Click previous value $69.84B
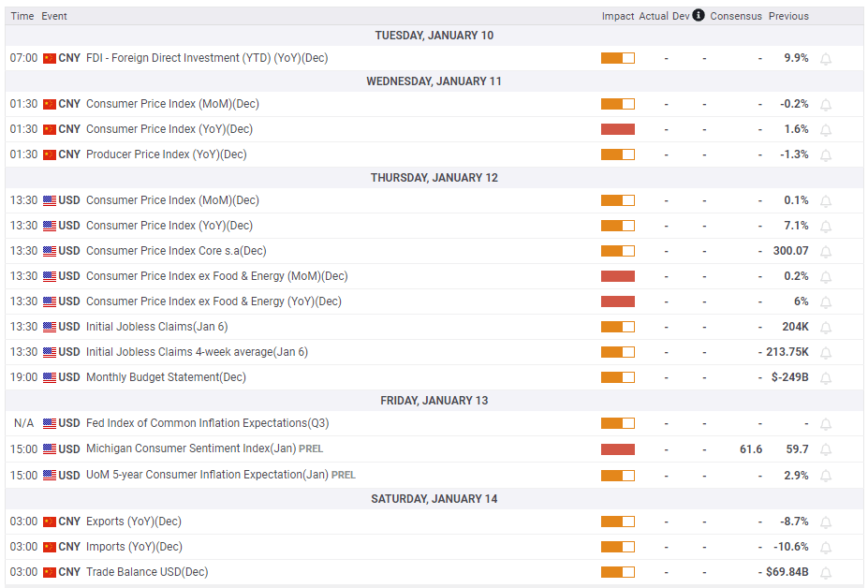Image resolution: width=868 pixels, height=588 pixels. pos(787,572)
